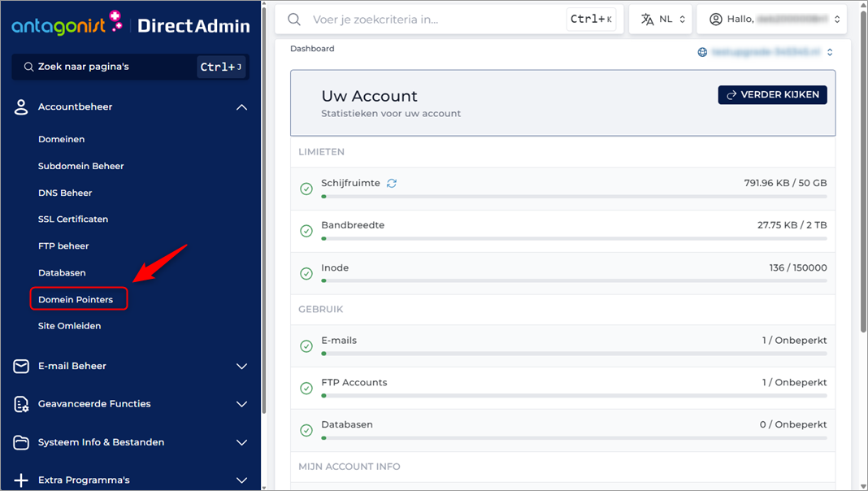Click the E-mail Beheer envelope icon
Viewport: 868px width, 491px height.
coord(21,367)
